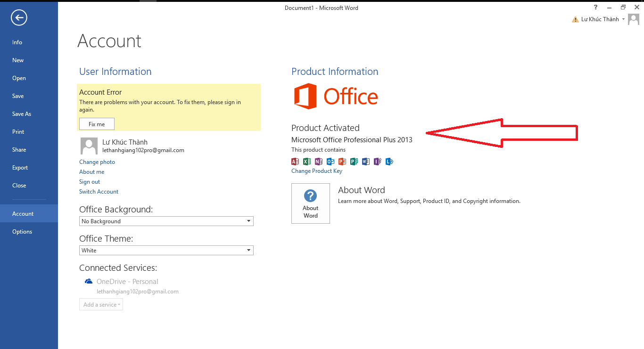Select the Lync icon at row's end
644x349 pixels.
(x=389, y=162)
